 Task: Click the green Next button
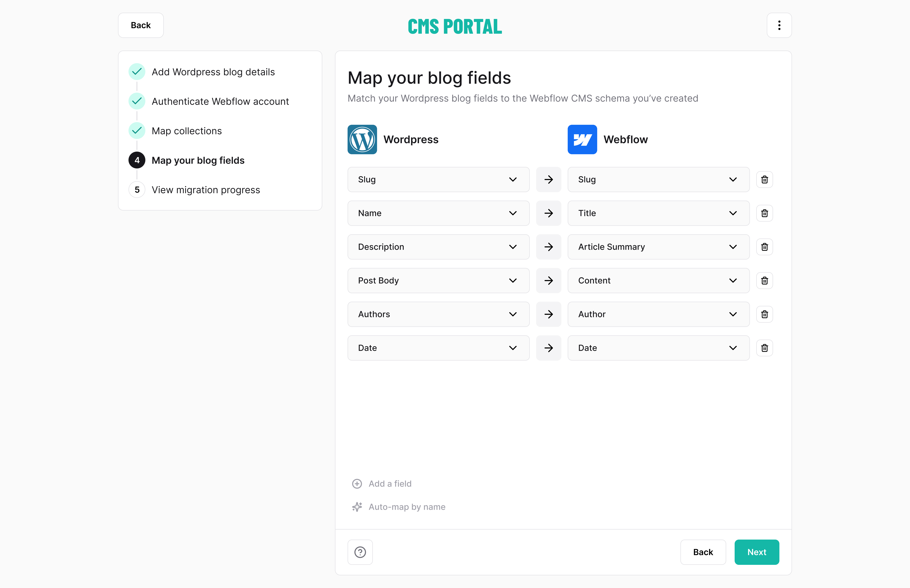coord(756,552)
